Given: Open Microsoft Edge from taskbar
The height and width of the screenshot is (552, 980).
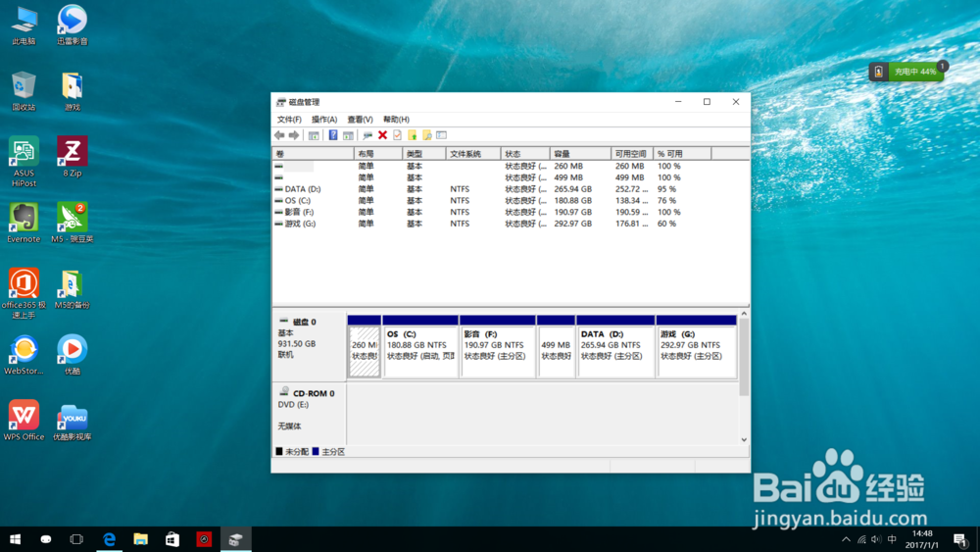Looking at the screenshot, I should (110, 539).
